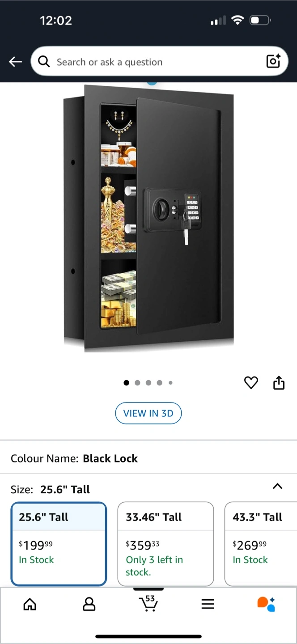Go to Home tab icon

30,604
